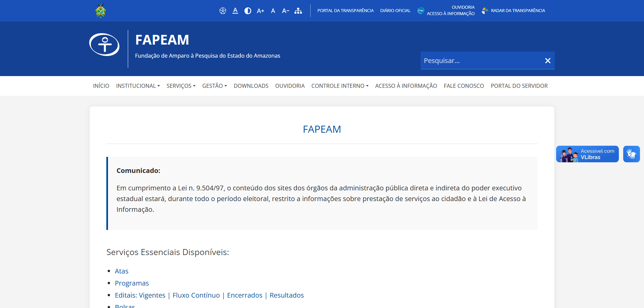This screenshot has width=644, height=308.
Task: Open the Programas services link
Action: (132, 283)
